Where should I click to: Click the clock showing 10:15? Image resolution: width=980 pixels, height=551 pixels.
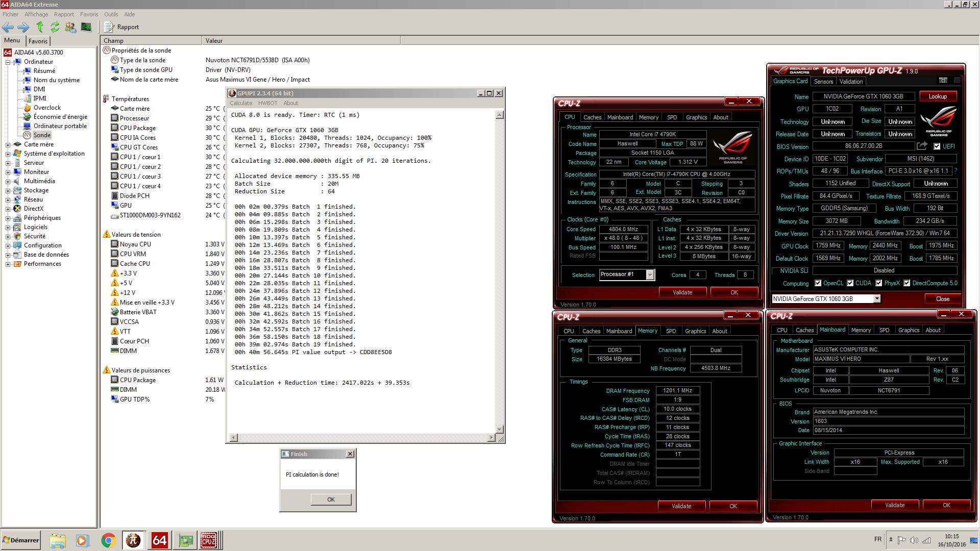pos(951,536)
